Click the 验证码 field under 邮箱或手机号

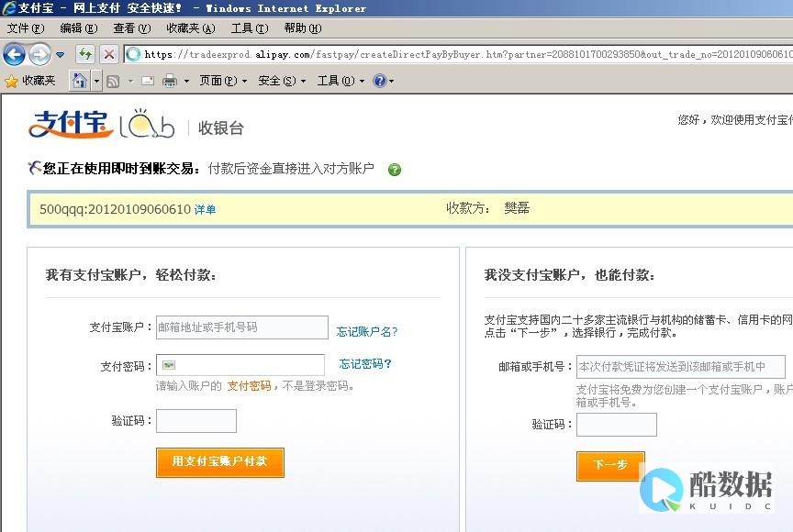coord(617,425)
